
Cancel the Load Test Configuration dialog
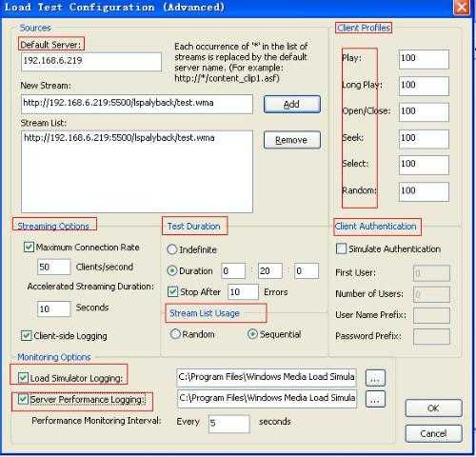pos(433,433)
